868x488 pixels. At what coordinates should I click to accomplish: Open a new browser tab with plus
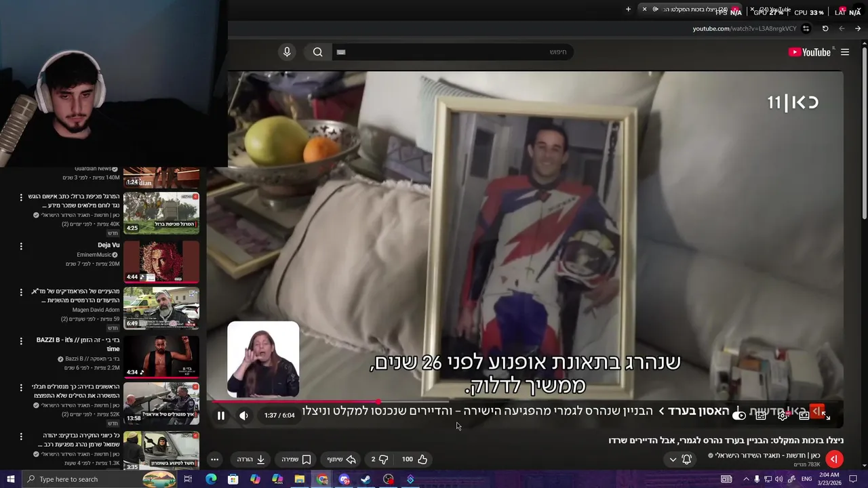(628, 9)
